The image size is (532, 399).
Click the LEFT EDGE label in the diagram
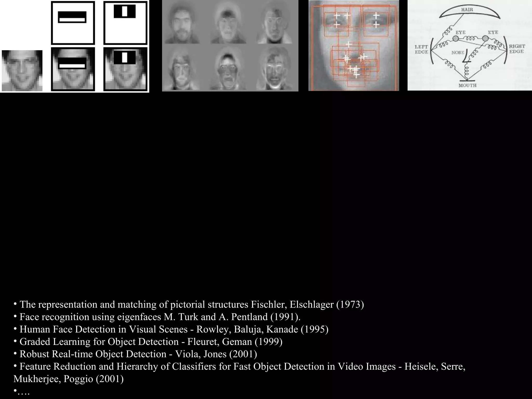(421, 49)
